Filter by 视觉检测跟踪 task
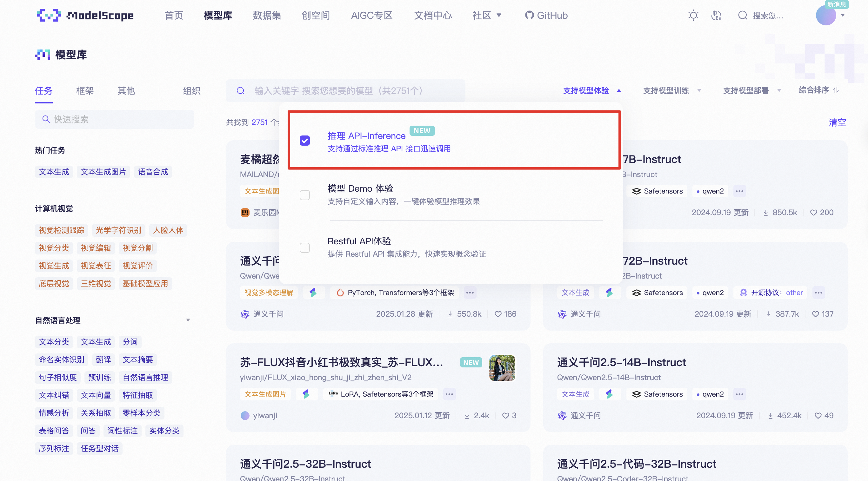Viewport: 868px width, 481px height. 61,230
